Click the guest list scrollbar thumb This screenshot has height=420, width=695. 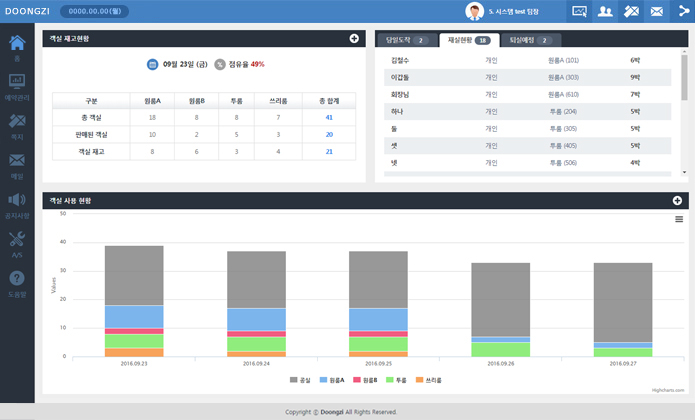[684, 77]
